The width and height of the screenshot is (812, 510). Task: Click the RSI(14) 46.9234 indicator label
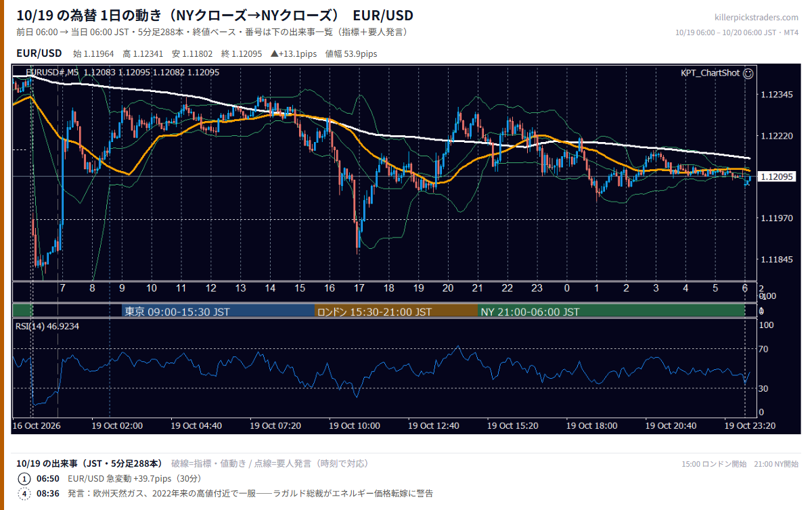[x=47, y=326]
